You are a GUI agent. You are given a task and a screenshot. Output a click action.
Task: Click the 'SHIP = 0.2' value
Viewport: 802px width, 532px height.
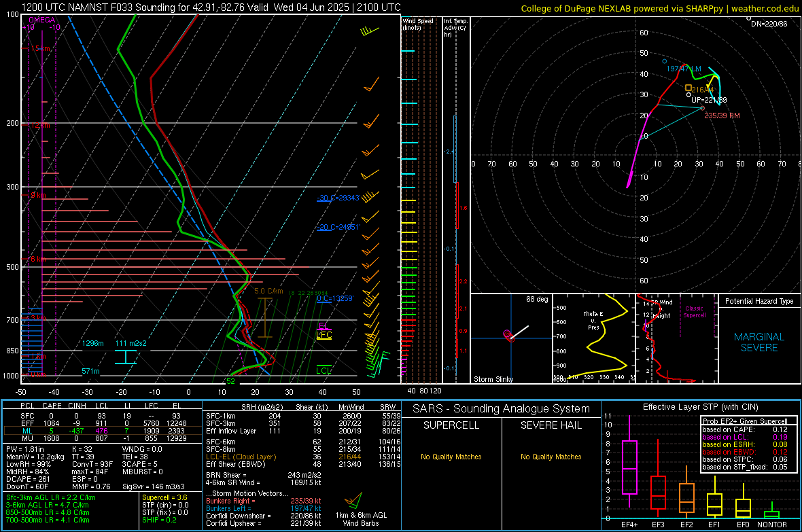159,520
